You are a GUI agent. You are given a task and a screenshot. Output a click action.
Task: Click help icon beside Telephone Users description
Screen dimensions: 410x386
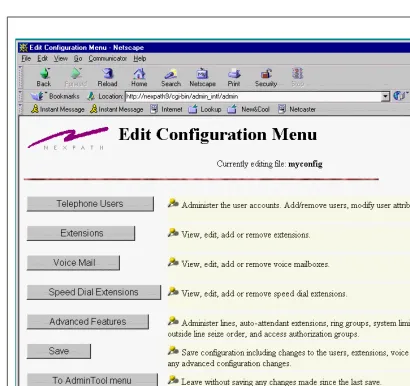coord(173,203)
